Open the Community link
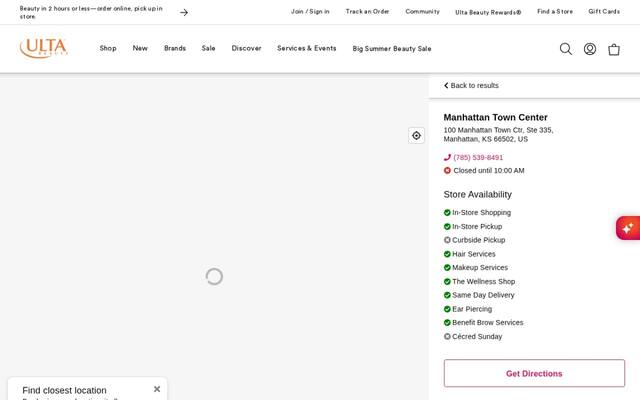 pos(422,11)
